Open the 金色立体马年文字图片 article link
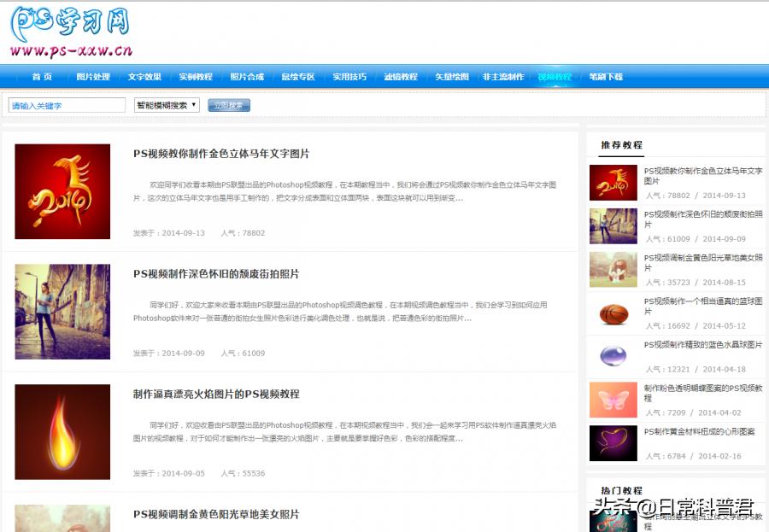The width and height of the screenshot is (769, 532). [224, 154]
